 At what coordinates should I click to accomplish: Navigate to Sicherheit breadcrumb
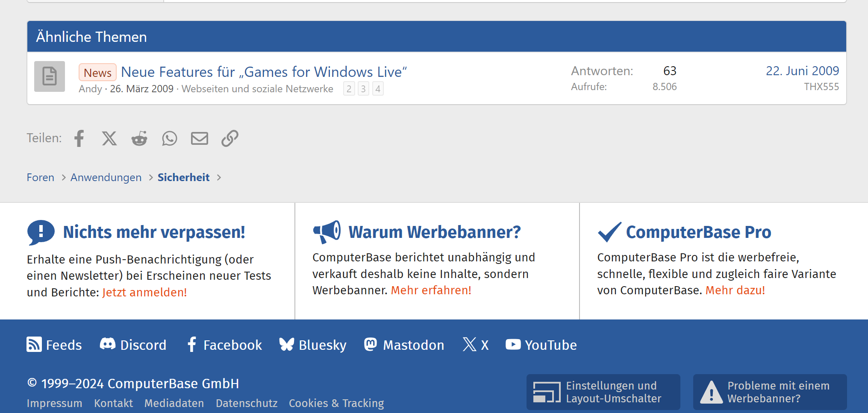click(183, 177)
